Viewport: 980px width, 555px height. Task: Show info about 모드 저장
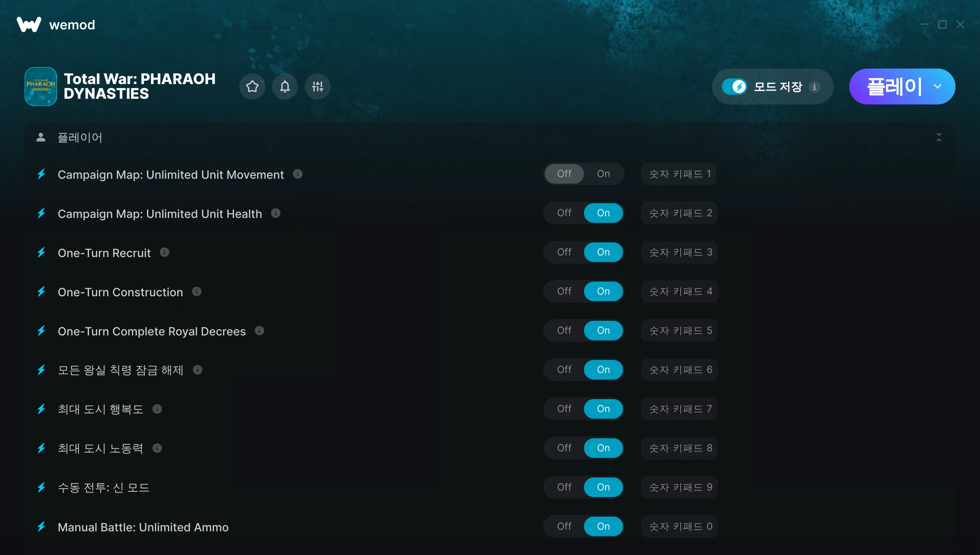[x=814, y=87]
